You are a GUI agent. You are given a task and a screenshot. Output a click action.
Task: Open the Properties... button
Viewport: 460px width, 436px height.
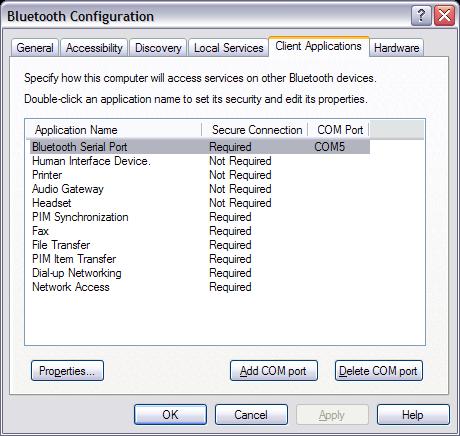tap(67, 371)
